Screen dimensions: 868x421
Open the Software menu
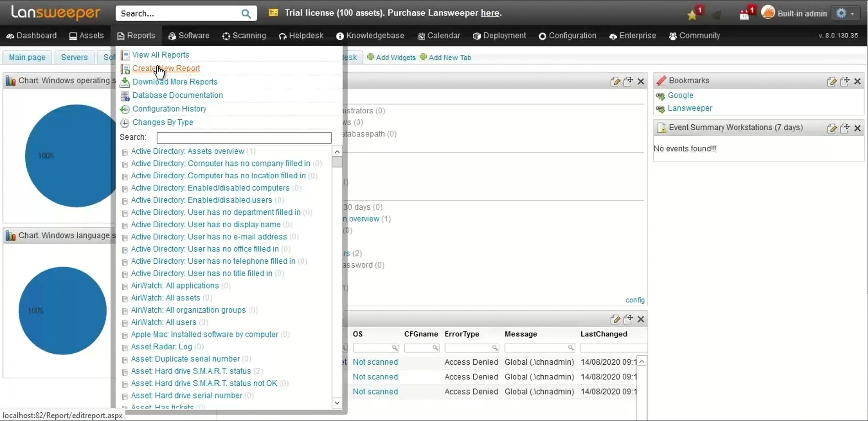pyautogui.click(x=188, y=36)
